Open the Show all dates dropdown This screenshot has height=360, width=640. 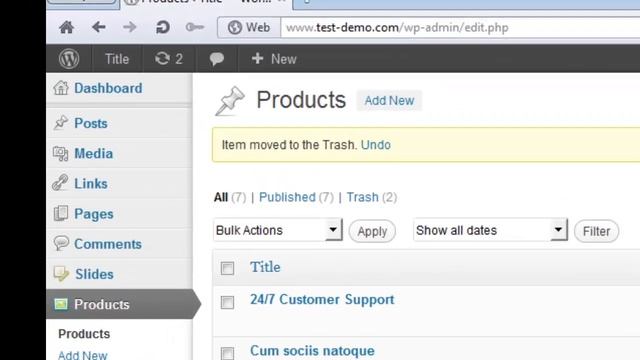(x=490, y=230)
